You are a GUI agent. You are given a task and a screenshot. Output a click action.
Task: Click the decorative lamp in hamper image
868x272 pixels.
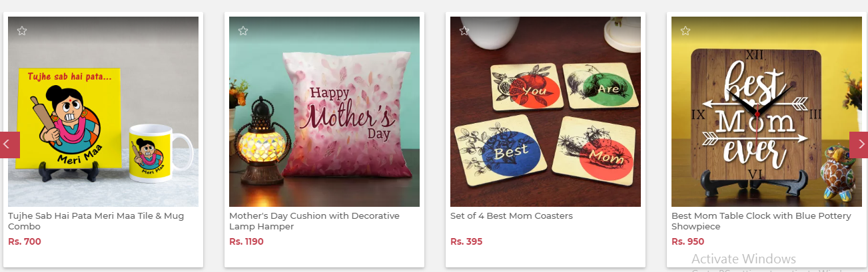(262, 142)
